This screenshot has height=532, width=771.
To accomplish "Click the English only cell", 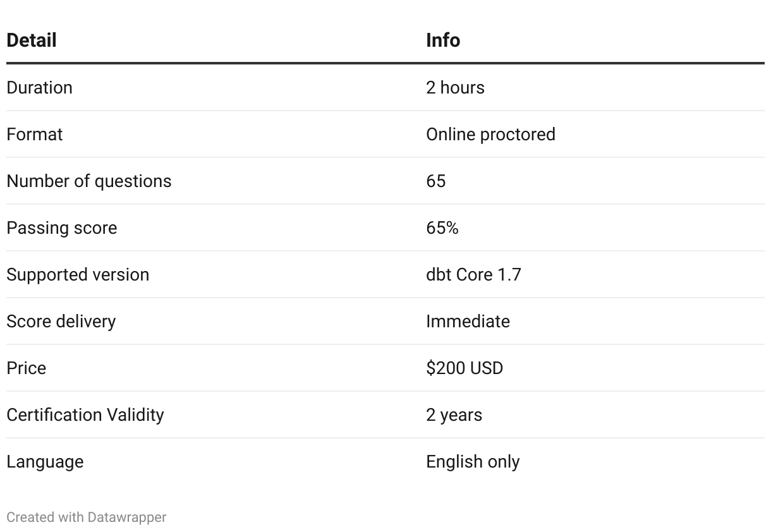I will coord(473,461).
